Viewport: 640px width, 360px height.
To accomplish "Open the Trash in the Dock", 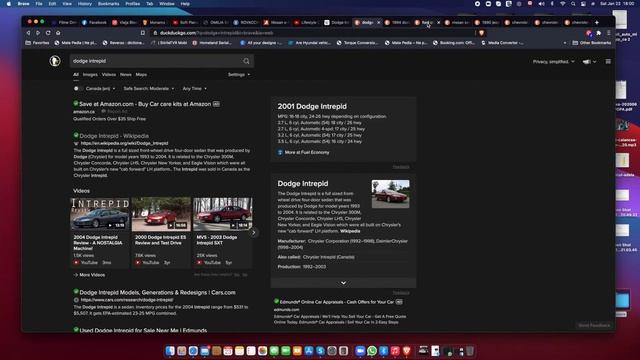I will point(470,351).
